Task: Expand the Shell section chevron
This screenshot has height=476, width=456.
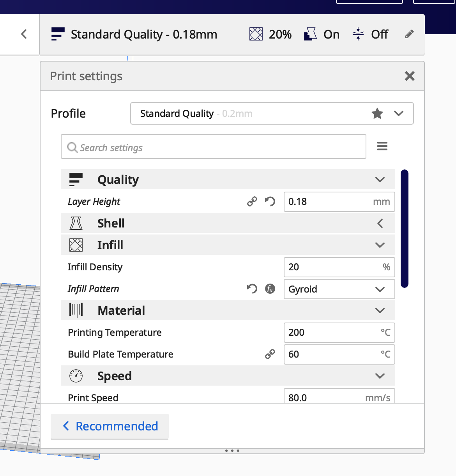Action: 380,223
